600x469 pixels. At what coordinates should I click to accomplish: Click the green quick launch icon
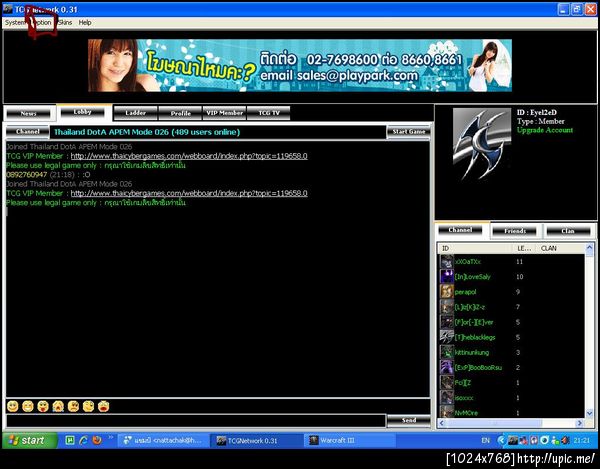pos(70,440)
